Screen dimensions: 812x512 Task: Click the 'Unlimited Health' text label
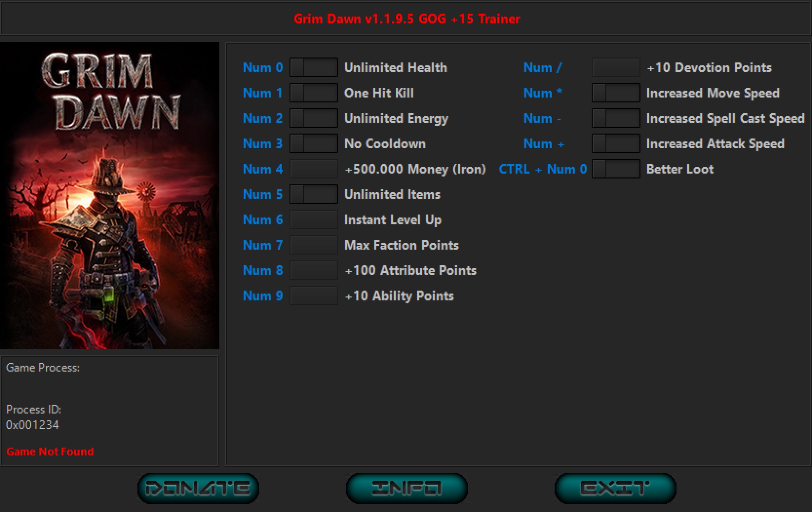click(x=396, y=68)
